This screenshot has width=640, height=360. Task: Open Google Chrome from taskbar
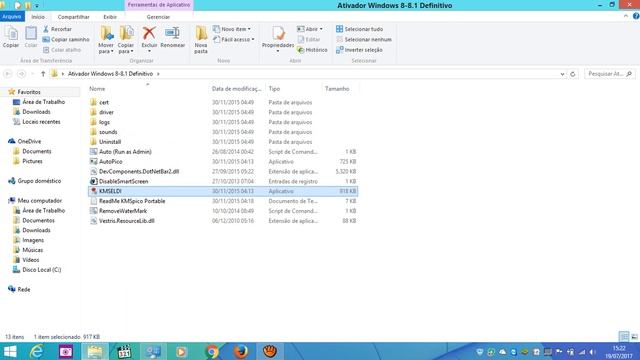(x=212, y=351)
